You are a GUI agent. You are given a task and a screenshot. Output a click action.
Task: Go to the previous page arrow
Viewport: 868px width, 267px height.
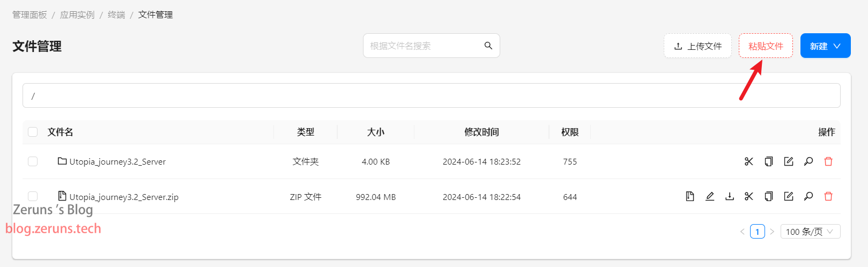coord(743,232)
